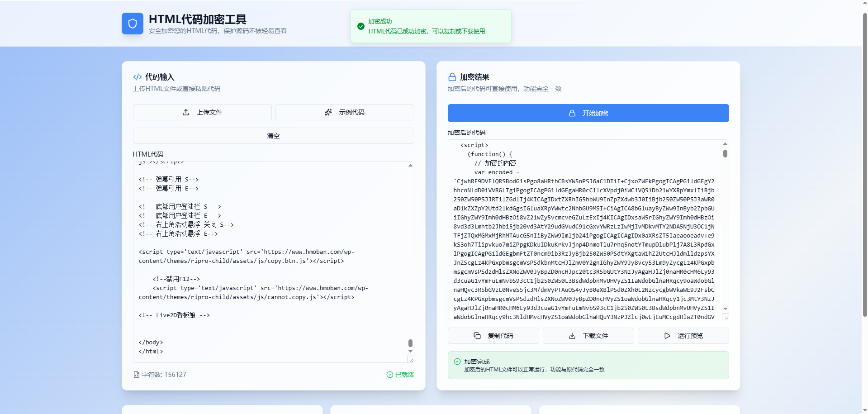
Task: Clear the input with 清空 button
Action: [x=274, y=136]
